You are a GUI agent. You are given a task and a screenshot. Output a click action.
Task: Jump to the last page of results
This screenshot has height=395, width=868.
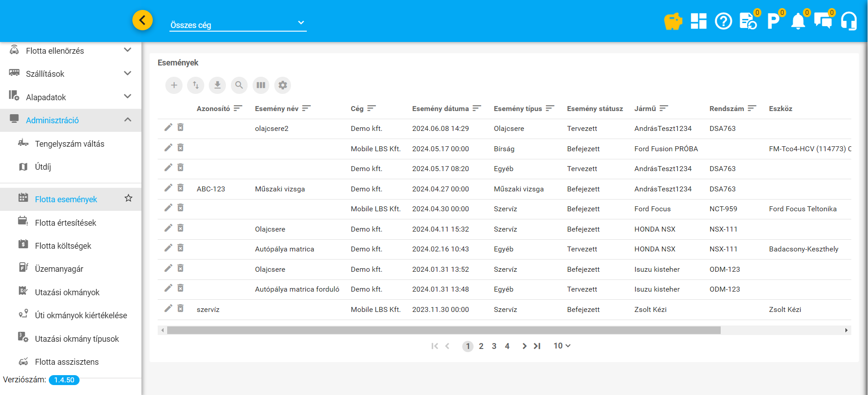537,346
